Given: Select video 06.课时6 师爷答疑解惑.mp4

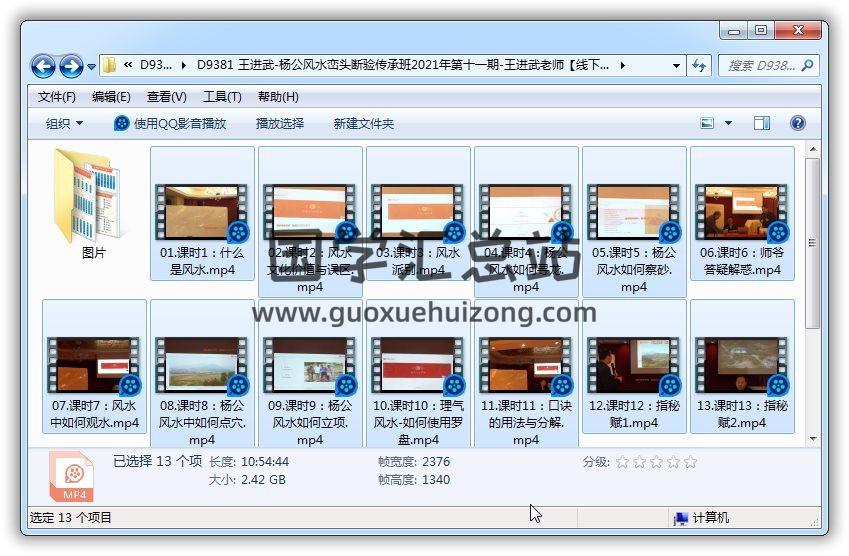Looking at the screenshot, I should [742, 213].
